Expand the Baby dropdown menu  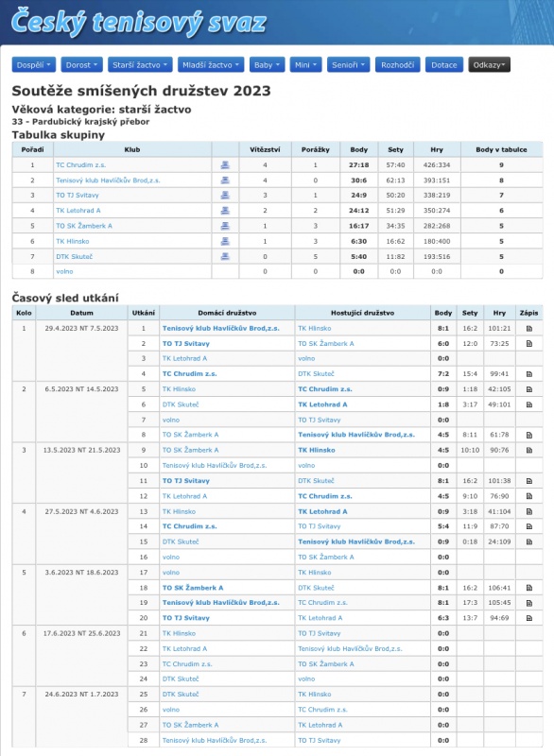click(267, 64)
